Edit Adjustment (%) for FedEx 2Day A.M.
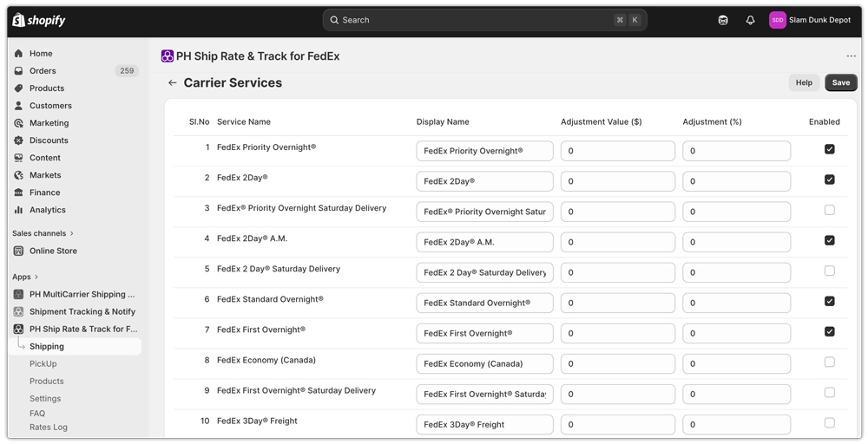 [x=736, y=242]
